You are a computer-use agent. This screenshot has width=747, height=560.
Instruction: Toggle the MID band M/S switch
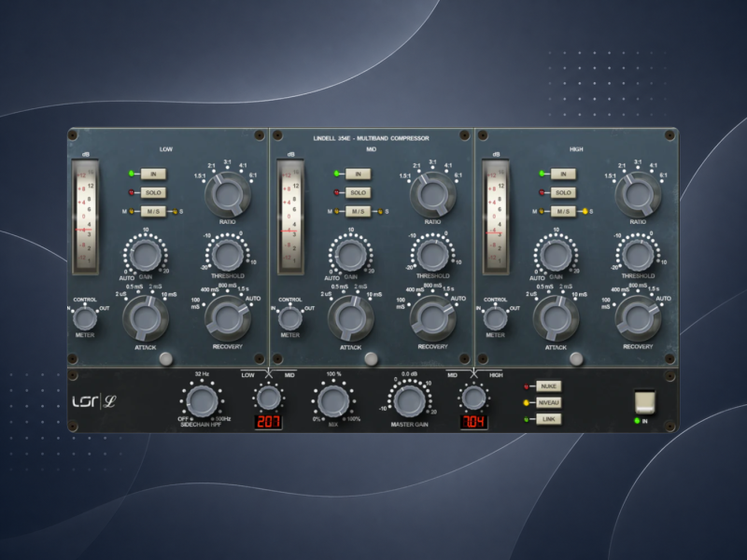(x=359, y=212)
